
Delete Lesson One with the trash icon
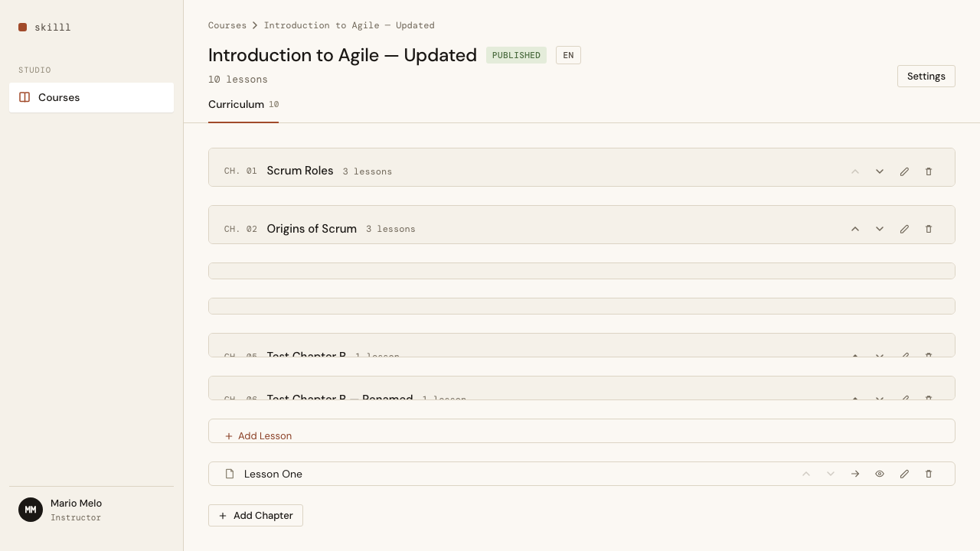click(x=929, y=474)
